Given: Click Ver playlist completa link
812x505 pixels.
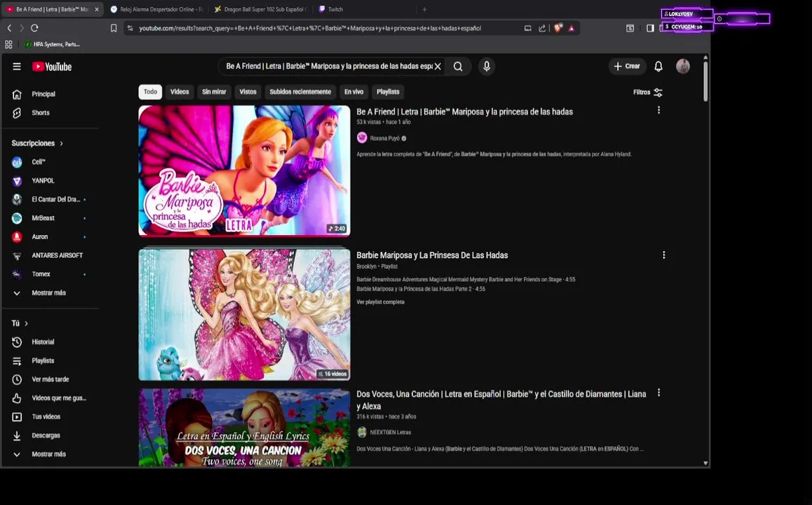Looking at the screenshot, I should pos(380,302).
